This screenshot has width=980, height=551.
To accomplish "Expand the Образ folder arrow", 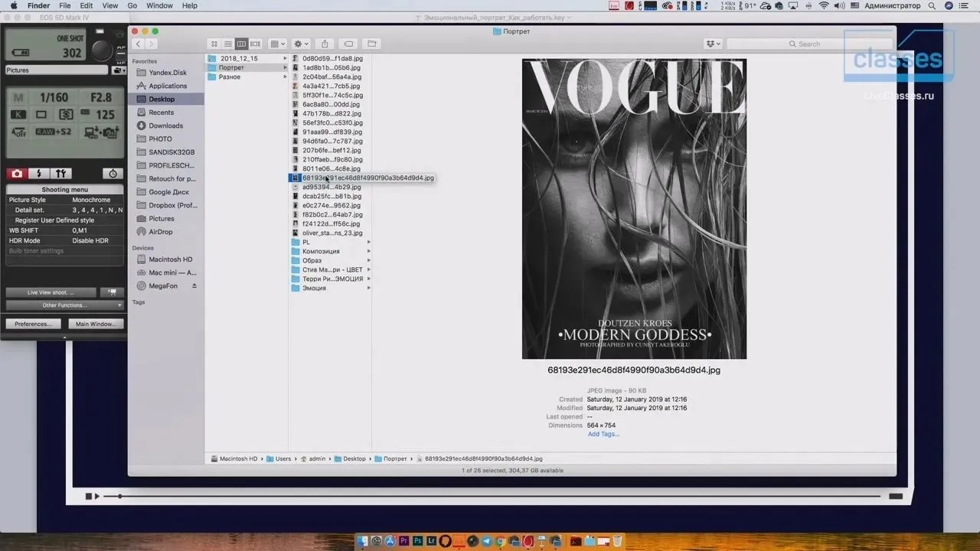I will point(368,260).
